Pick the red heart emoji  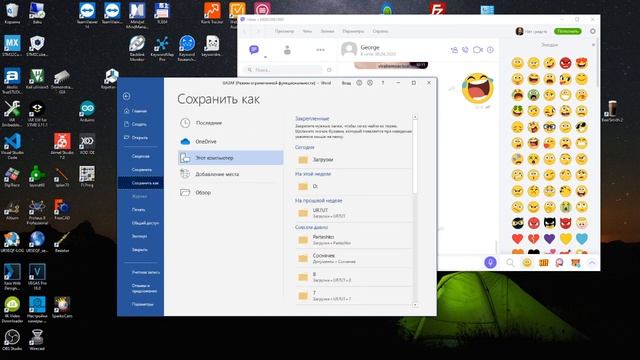518,239
